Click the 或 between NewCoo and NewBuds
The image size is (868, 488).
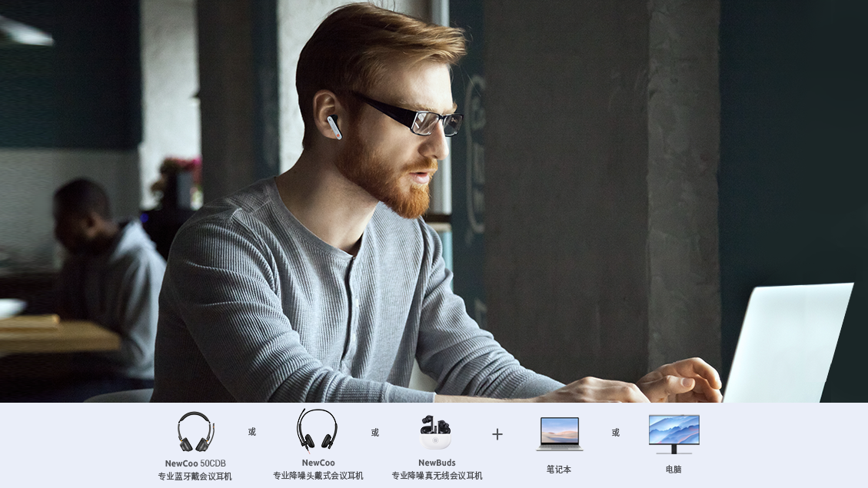[x=375, y=433]
